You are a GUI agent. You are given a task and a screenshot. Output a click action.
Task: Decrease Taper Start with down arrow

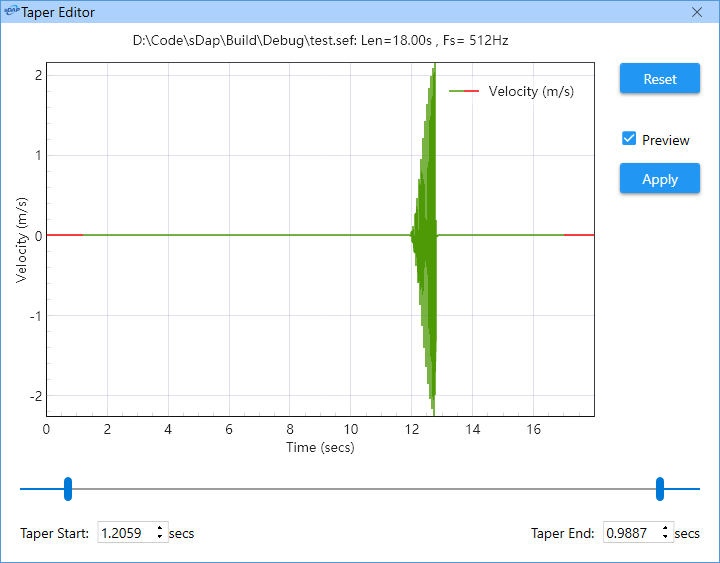pyautogui.click(x=160, y=537)
